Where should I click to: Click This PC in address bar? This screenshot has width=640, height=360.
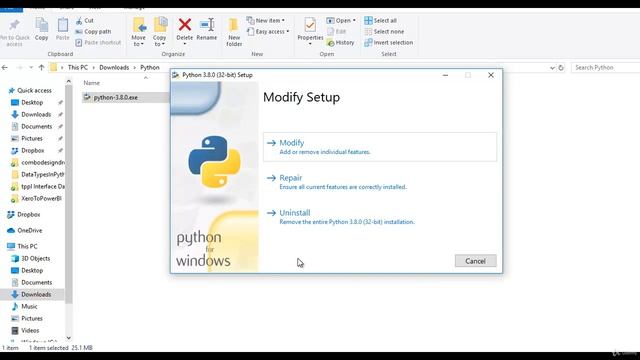point(78,68)
